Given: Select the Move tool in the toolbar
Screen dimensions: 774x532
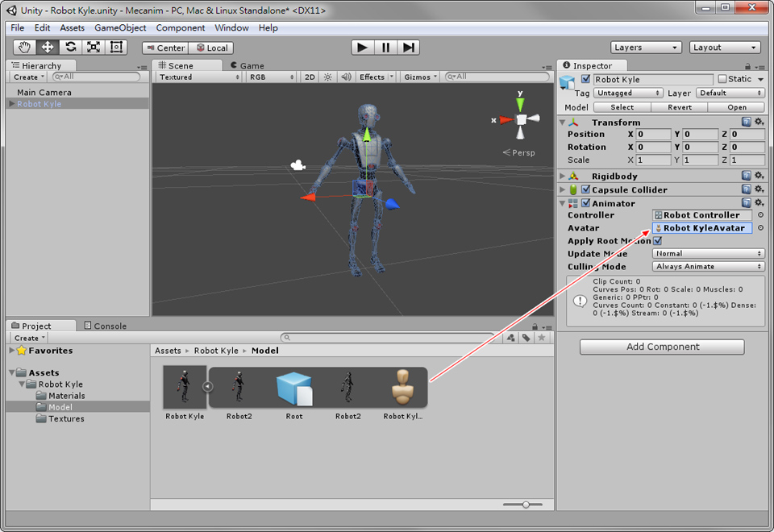Looking at the screenshot, I should tap(47, 47).
